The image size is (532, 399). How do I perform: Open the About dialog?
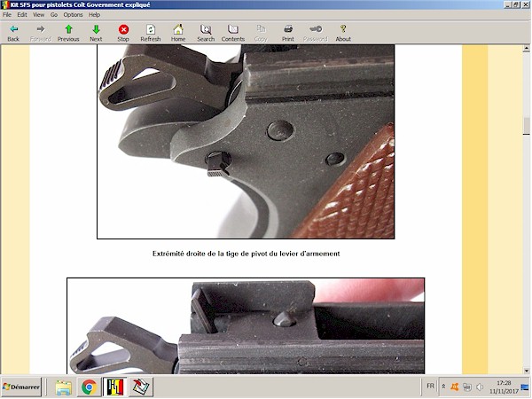[x=343, y=34]
